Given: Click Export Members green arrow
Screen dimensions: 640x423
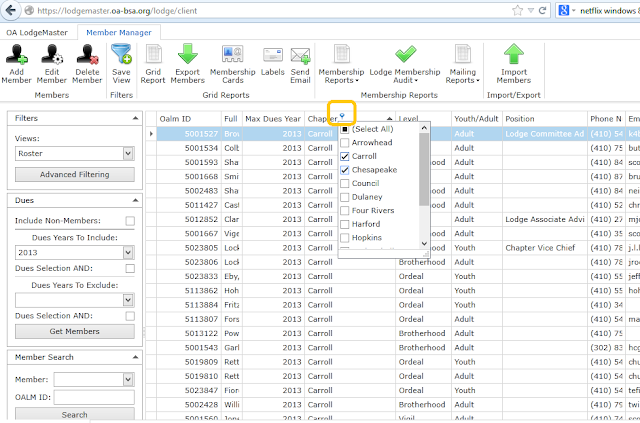Looking at the screenshot, I should pos(188,54).
